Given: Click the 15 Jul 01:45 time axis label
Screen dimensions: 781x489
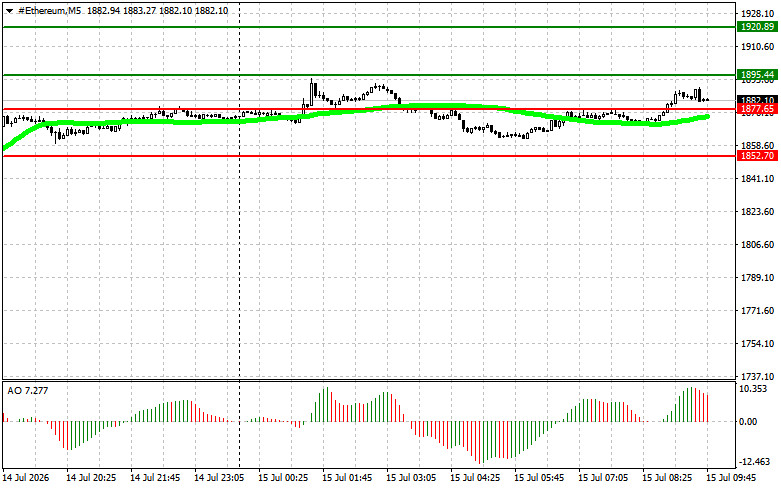Looking at the screenshot, I should pyautogui.click(x=347, y=478).
